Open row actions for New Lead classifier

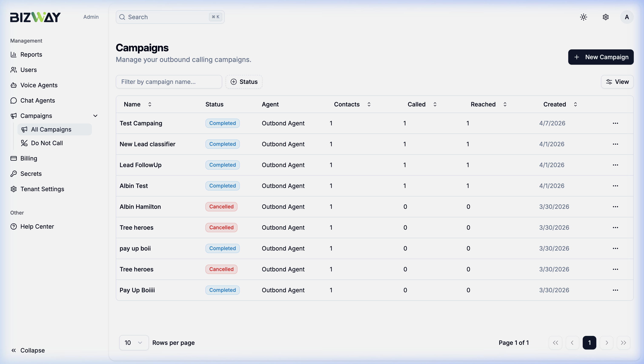pyautogui.click(x=615, y=144)
